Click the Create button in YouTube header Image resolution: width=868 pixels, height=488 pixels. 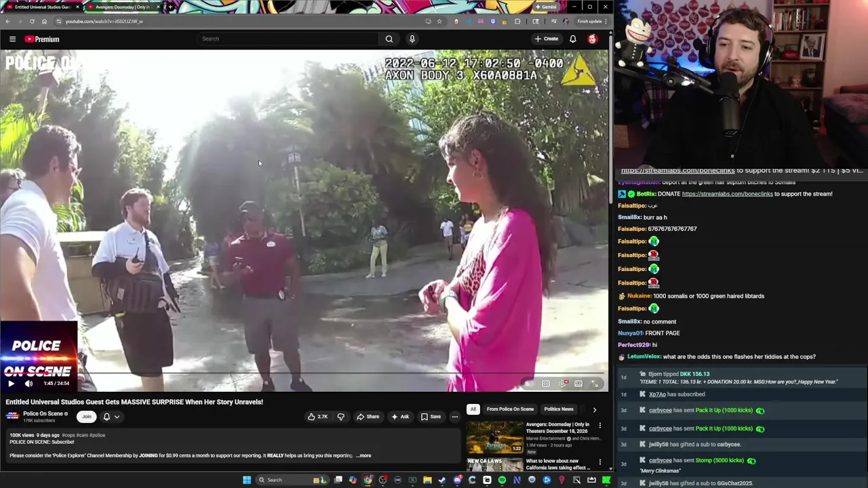click(x=546, y=39)
